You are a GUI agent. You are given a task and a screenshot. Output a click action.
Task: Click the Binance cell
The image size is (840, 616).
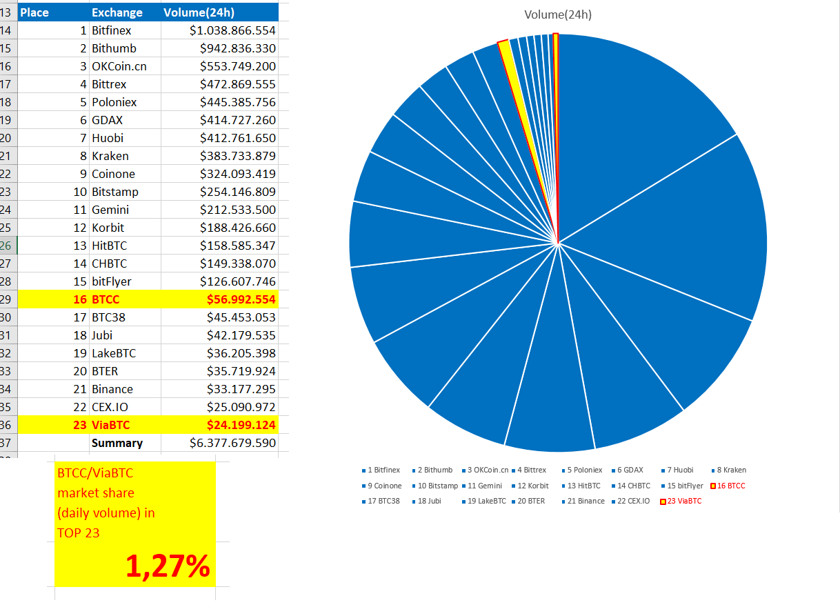[x=125, y=389]
